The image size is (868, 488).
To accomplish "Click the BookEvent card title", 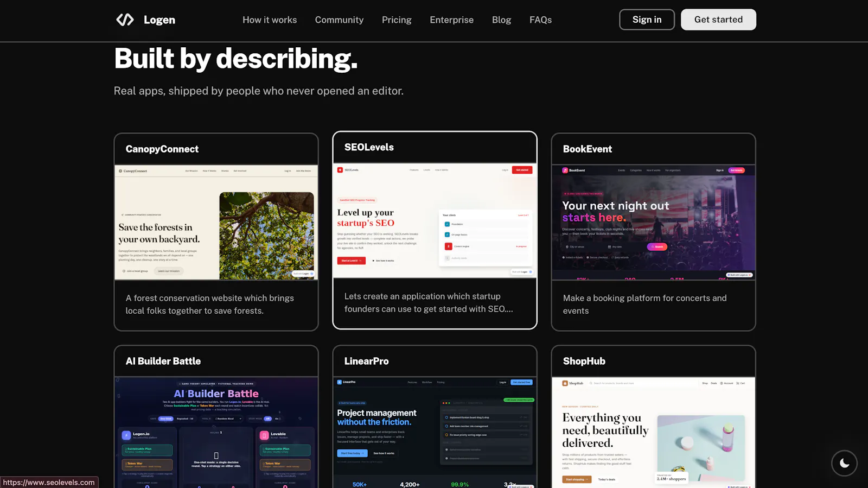I will pyautogui.click(x=588, y=149).
